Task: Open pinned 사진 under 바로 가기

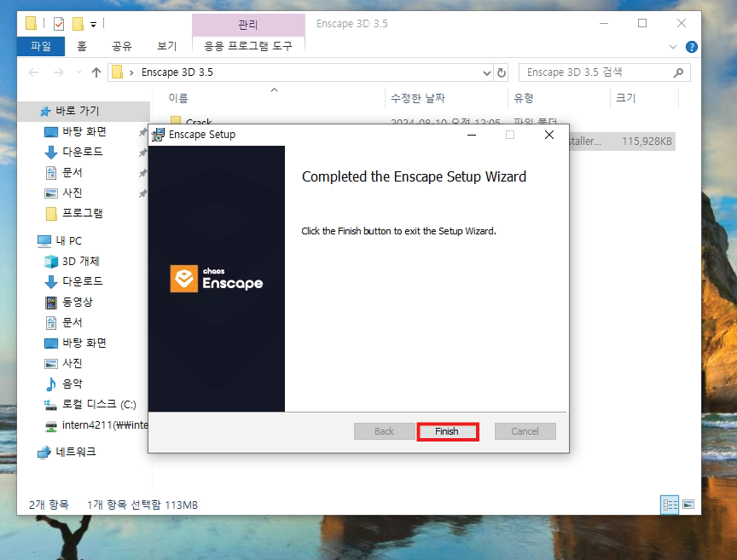Action: point(72,193)
